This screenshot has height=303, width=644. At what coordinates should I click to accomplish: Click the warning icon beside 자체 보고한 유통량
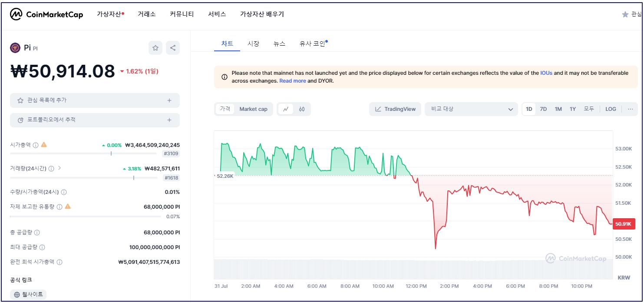pyautogui.click(x=69, y=206)
